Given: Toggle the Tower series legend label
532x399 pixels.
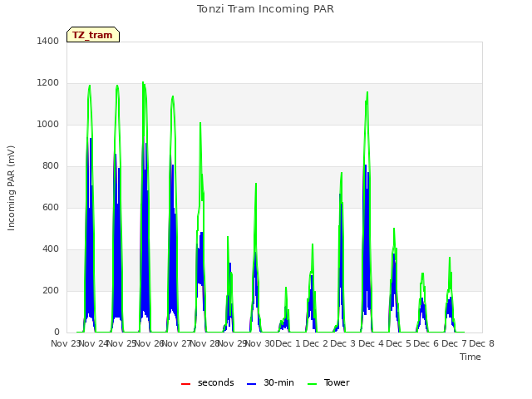Looking at the screenshot, I should [x=337, y=382].
